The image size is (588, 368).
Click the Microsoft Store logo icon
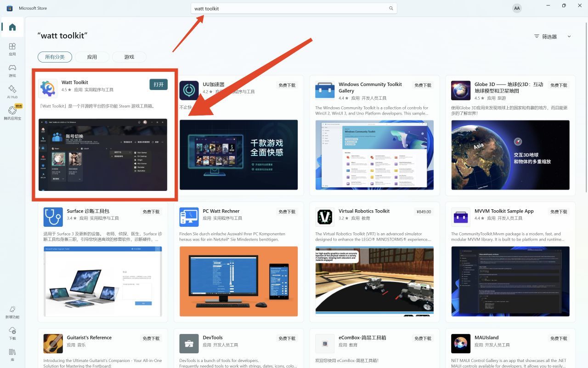pyautogui.click(x=9, y=8)
